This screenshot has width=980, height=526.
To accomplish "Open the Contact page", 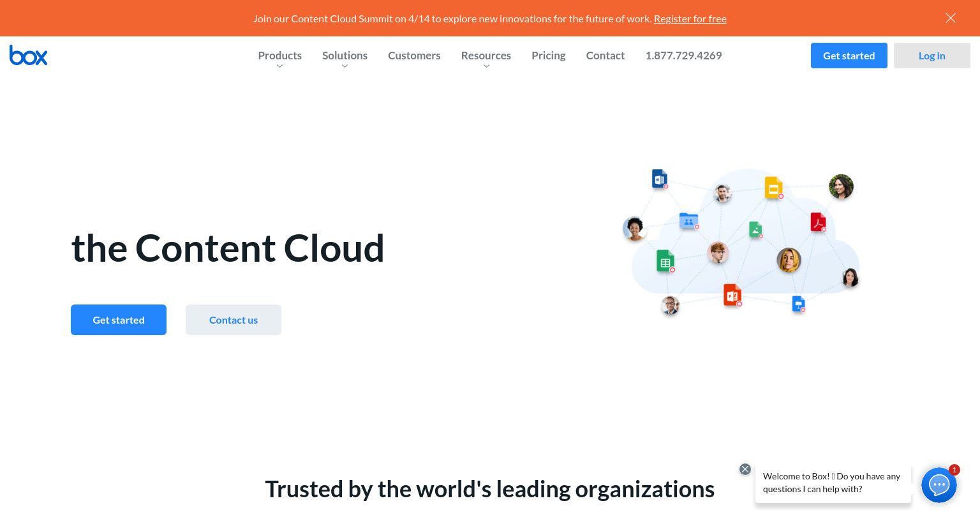I will 605,56.
